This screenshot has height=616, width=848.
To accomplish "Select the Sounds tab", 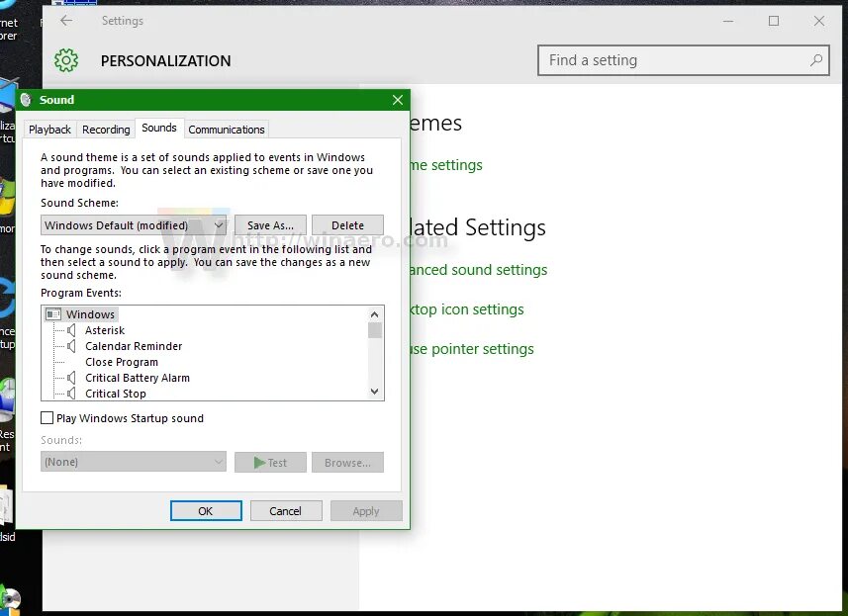I will click(159, 129).
